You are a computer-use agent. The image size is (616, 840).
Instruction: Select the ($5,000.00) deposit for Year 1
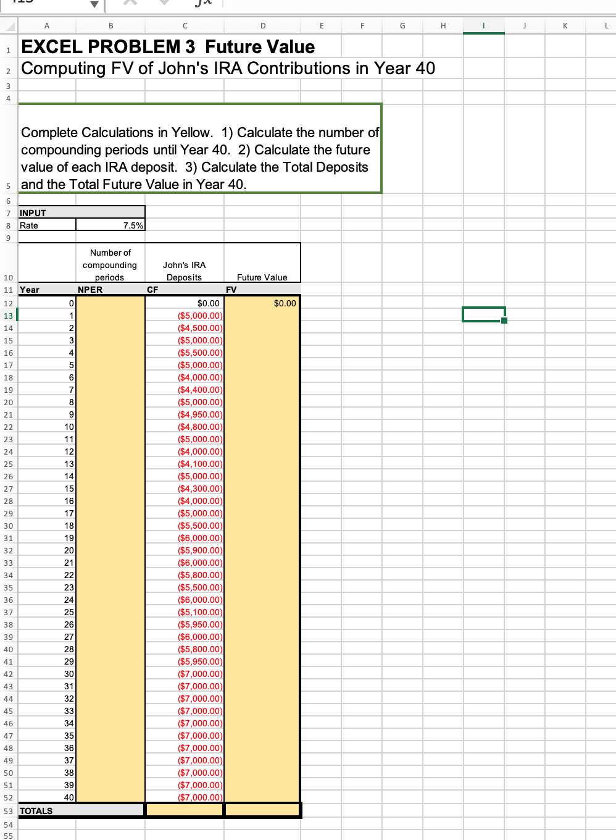click(185, 315)
